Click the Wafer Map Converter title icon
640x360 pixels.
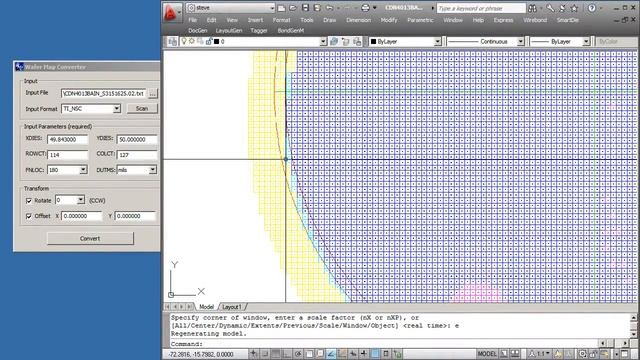click(x=19, y=67)
